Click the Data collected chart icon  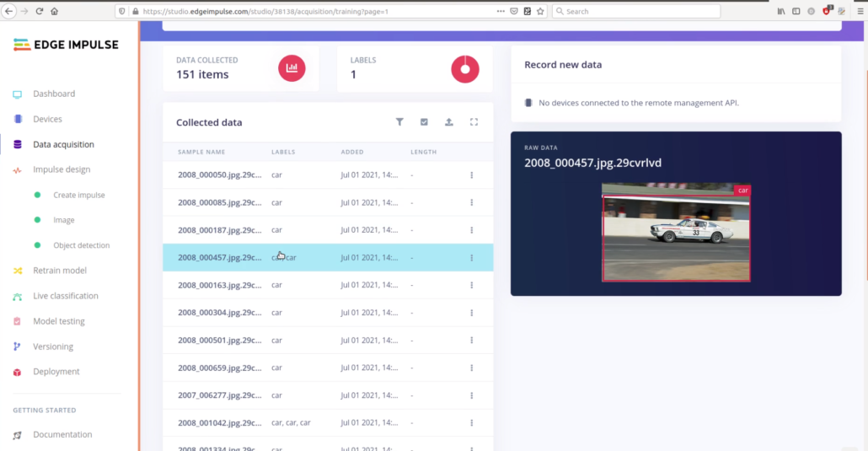(292, 68)
